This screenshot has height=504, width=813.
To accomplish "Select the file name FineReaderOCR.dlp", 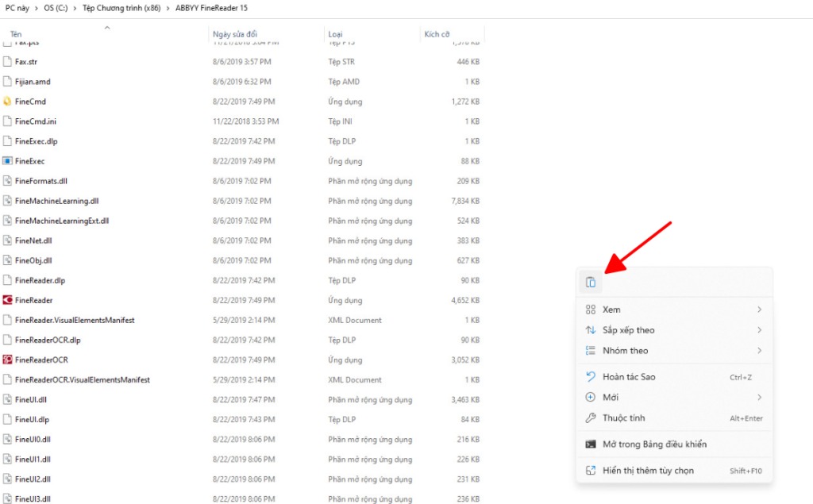I will (x=48, y=340).
